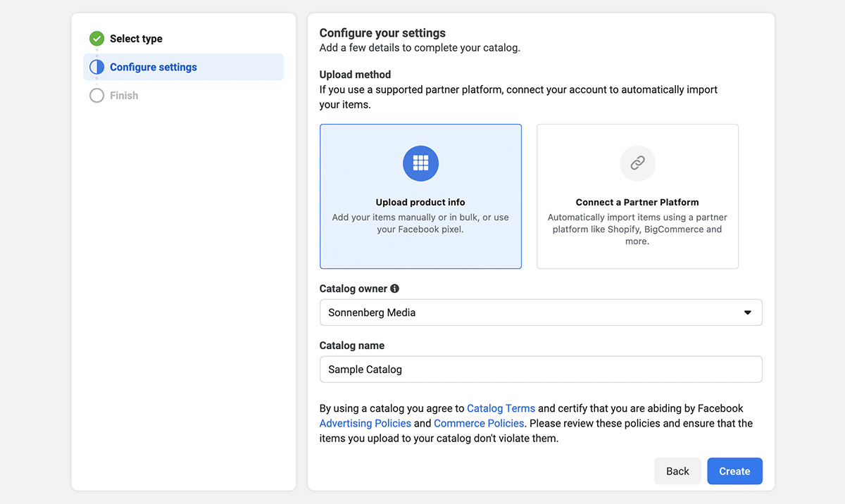Follow the Commerce Policies link
Viewport: 845px width, 504px height.
[x=479, y=423]
